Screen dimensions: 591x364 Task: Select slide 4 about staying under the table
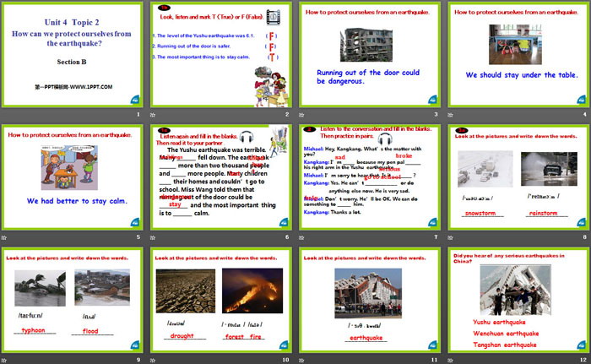coord(518,55)
